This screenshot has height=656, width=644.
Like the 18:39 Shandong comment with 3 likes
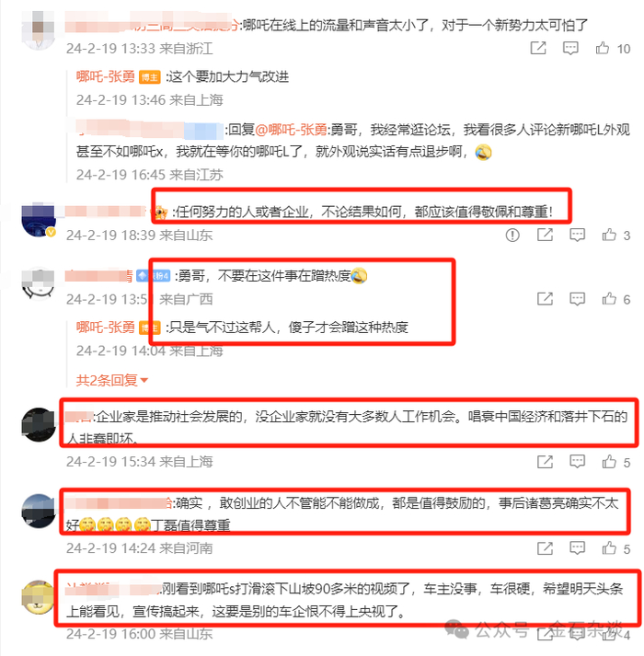pyautogui.click(x=609, y=236)
